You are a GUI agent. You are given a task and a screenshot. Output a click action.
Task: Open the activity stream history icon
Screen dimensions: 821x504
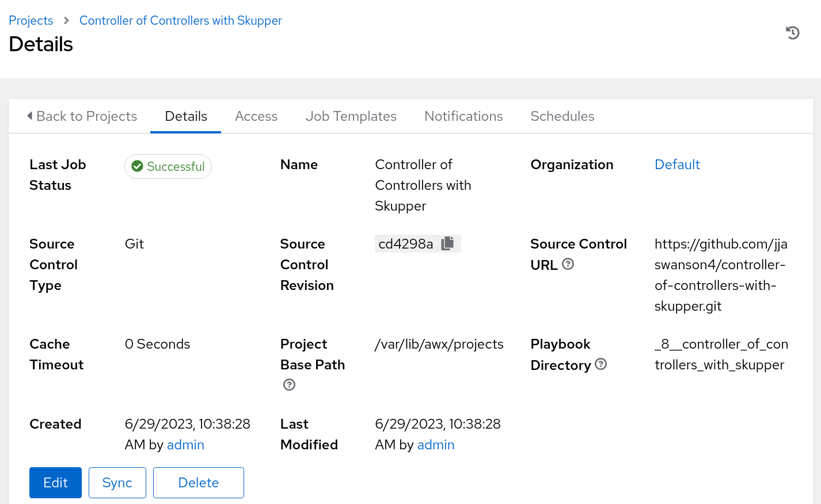pos(792,33)
